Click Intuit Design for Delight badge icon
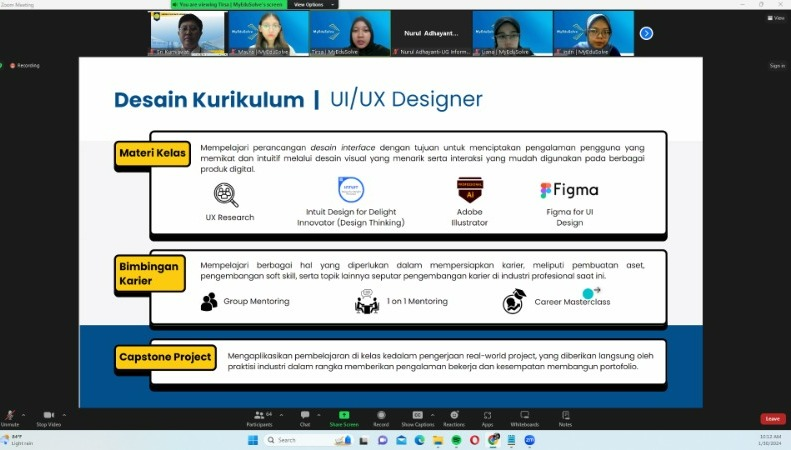 tap(351, 190)
